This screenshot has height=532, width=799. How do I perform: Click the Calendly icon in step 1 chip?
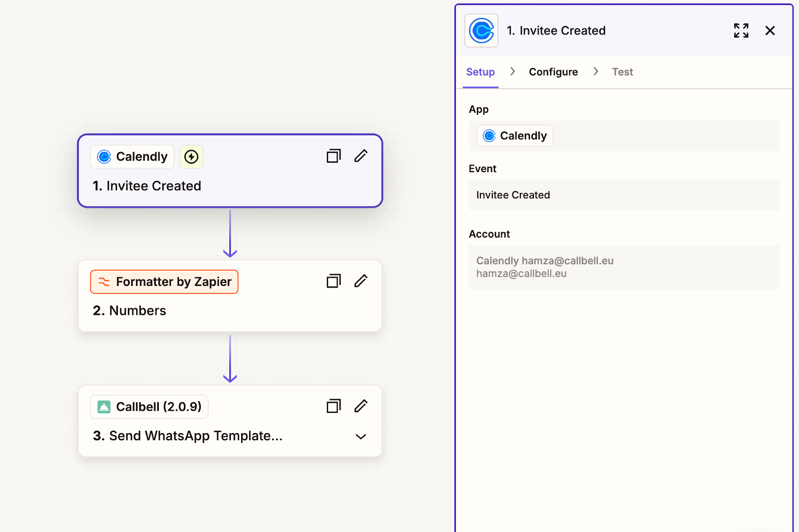point(104,157)
